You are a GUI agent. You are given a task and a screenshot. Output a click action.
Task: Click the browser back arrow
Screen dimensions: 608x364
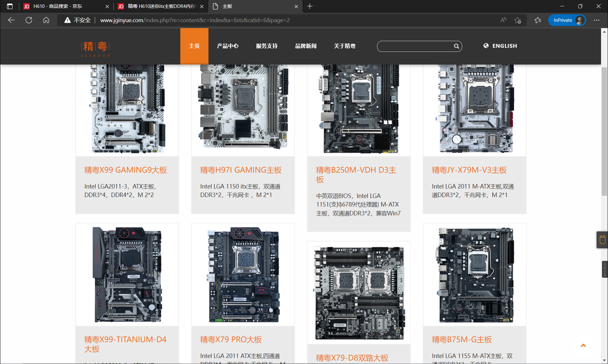coord(11,20)
